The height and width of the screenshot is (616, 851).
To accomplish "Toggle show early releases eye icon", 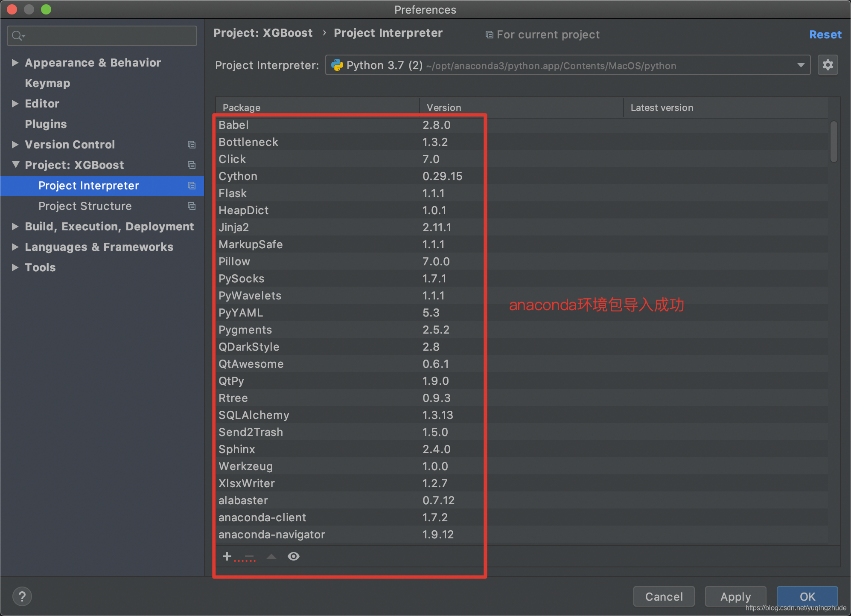I will (x=294, y=556).
